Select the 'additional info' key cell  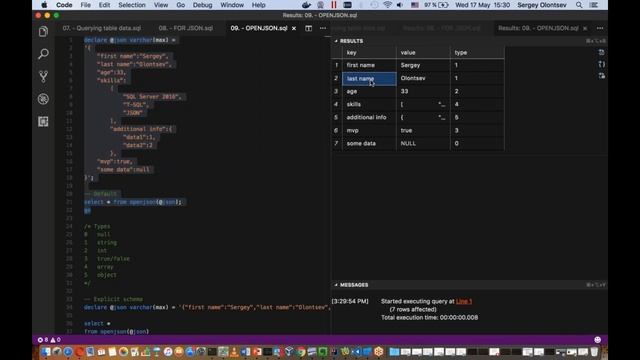tap(369, 117)
